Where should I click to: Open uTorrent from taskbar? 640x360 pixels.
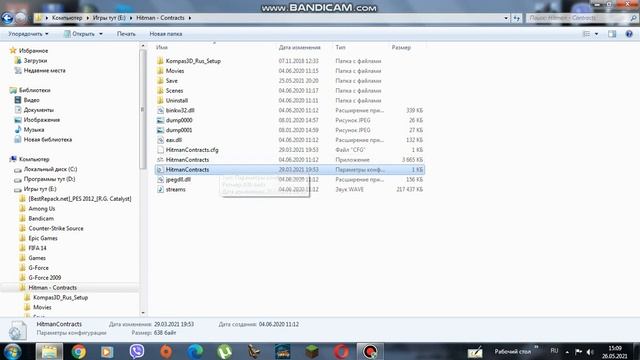click(224, 351)
